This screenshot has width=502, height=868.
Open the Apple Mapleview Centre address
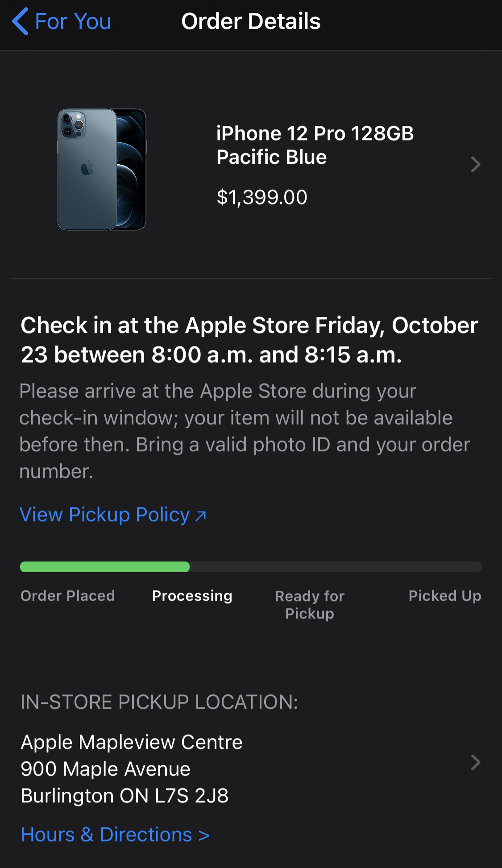pyautogui.click(x=132, y=768)
